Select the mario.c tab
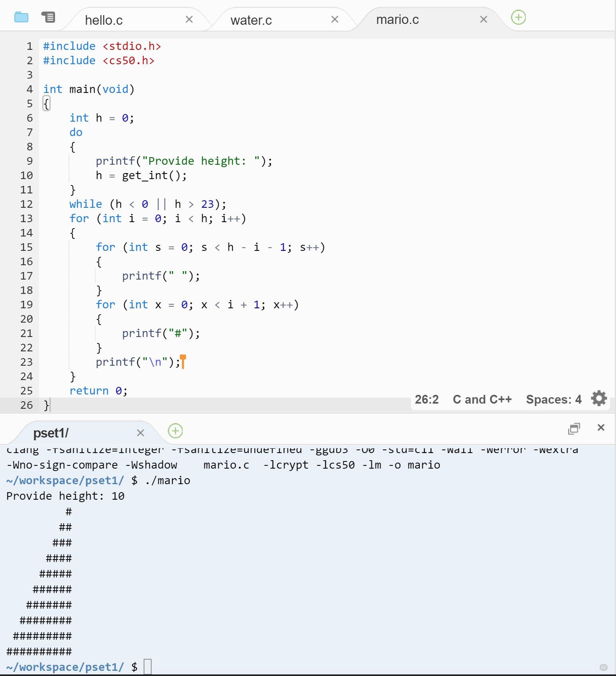616x676 pixels. (397, 20)
